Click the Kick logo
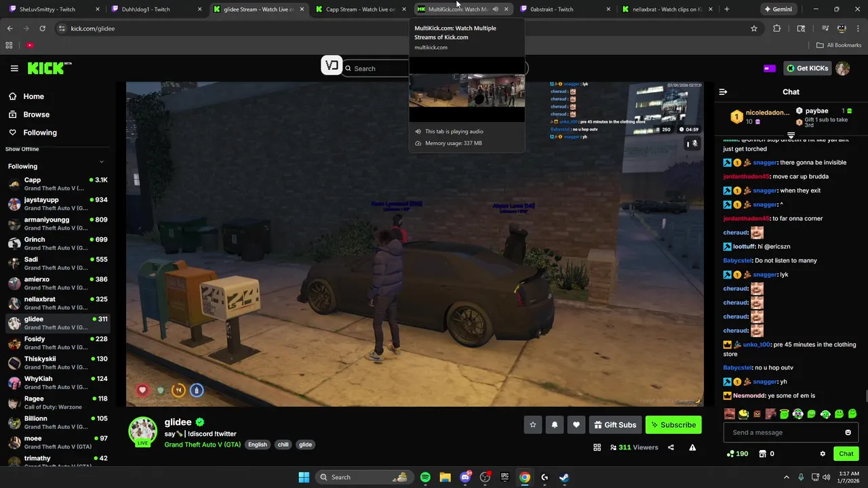 click(49, 68)
